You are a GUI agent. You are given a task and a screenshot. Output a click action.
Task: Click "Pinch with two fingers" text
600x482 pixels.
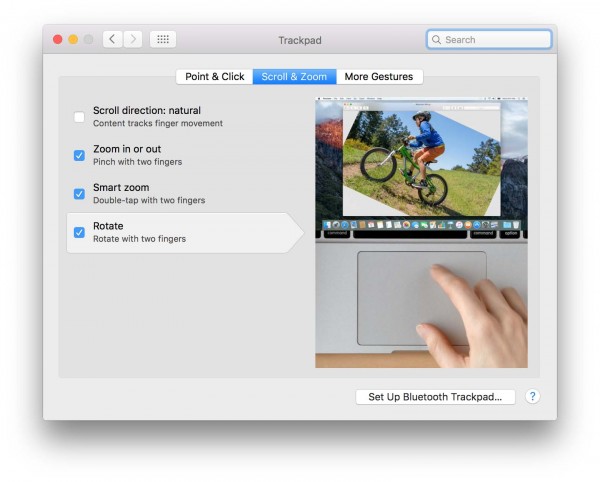coord(138,162)
